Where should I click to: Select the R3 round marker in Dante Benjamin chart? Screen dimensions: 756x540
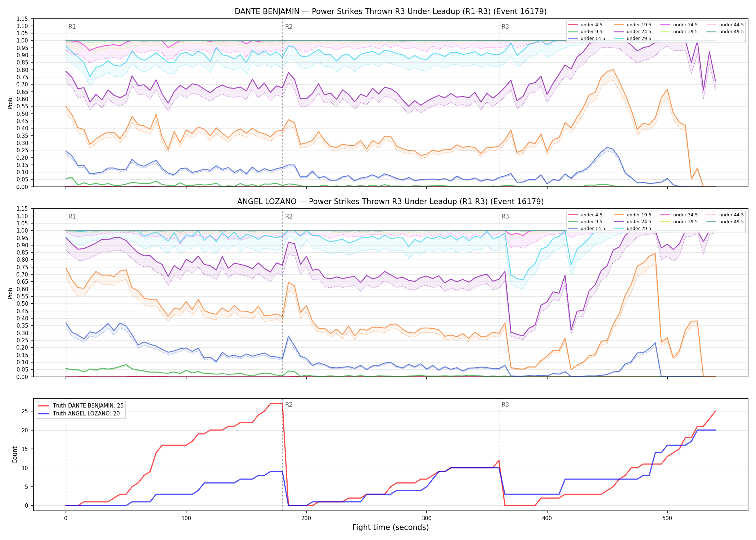coord(505,27)
